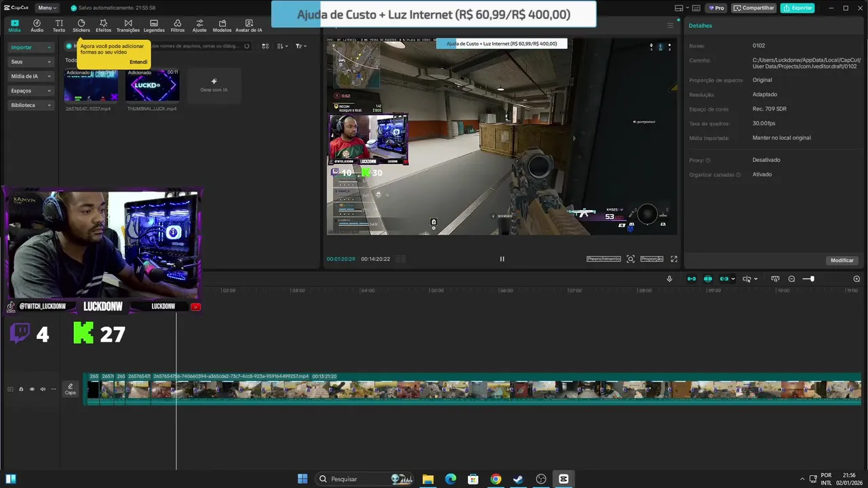The image size is (868, 488).
Task: Click the Modificar button in Detalhes
Action: (842, 260)
